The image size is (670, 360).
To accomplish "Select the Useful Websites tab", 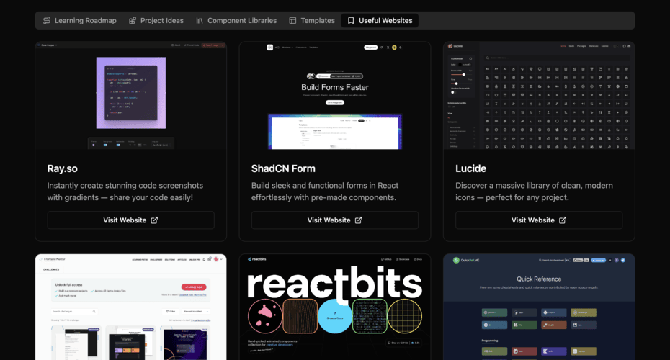I will [380, 20].
